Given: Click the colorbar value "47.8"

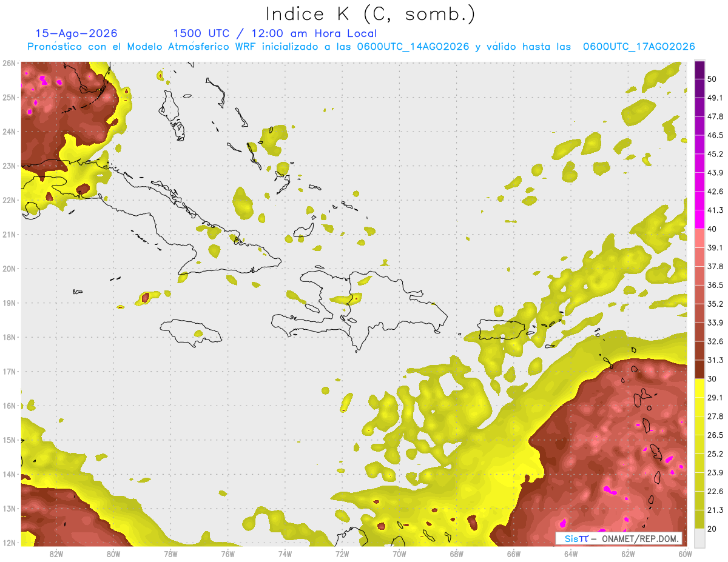Looking at the screenshot, I should pos(715,116).
